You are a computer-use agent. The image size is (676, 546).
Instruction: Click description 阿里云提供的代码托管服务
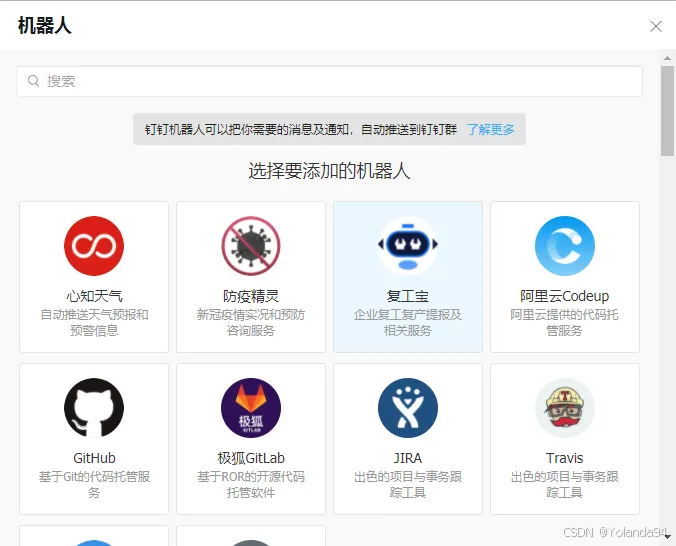pos(565,323)
